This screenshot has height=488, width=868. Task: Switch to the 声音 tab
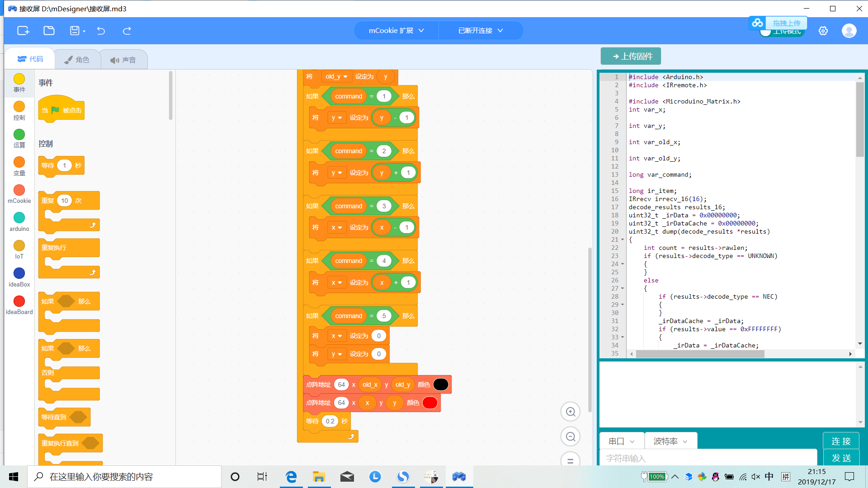pos(123,60)
